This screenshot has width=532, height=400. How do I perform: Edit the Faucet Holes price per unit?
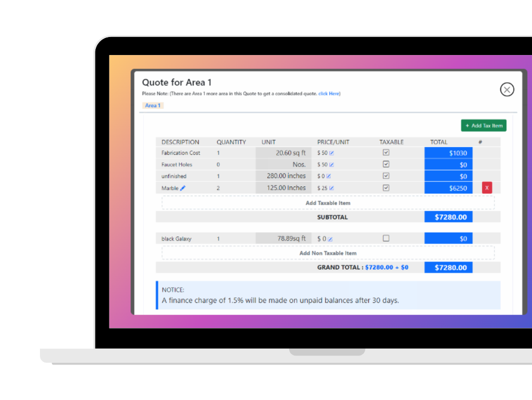[x=331, y=164]
